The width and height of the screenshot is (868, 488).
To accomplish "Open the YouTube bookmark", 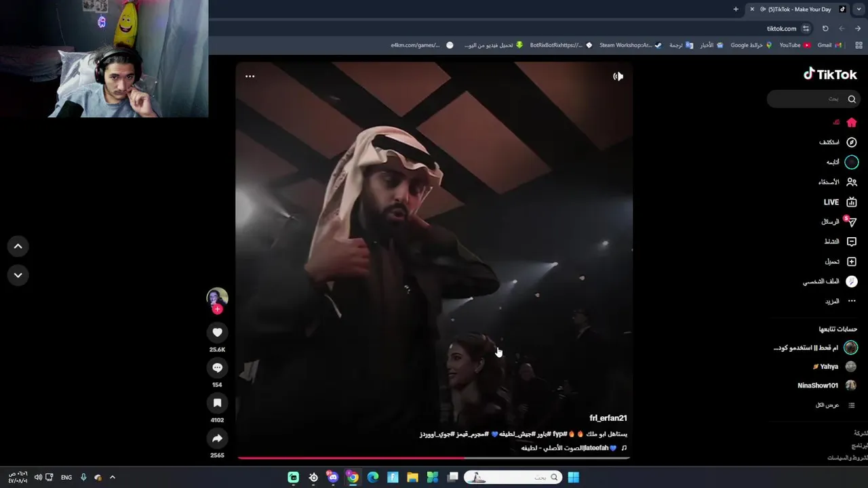I will [x=795, y=45].
